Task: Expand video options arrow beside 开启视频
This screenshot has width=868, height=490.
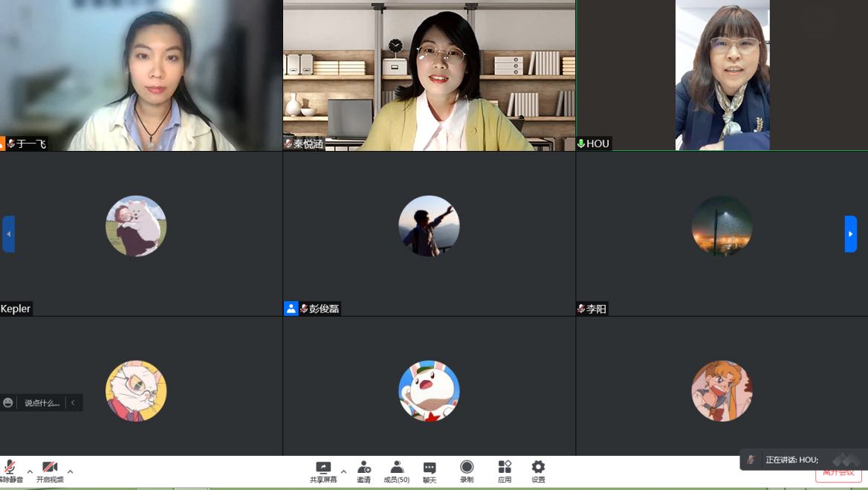Action: pos(70,471)
